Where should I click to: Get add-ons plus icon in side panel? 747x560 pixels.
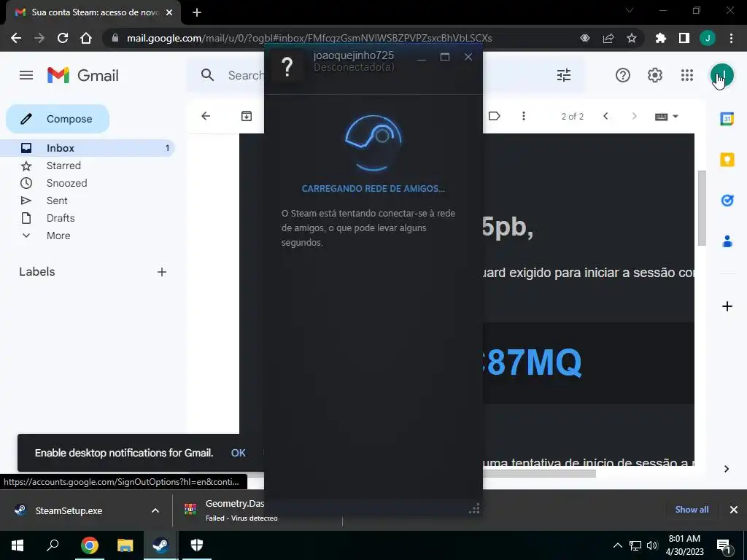727,306
